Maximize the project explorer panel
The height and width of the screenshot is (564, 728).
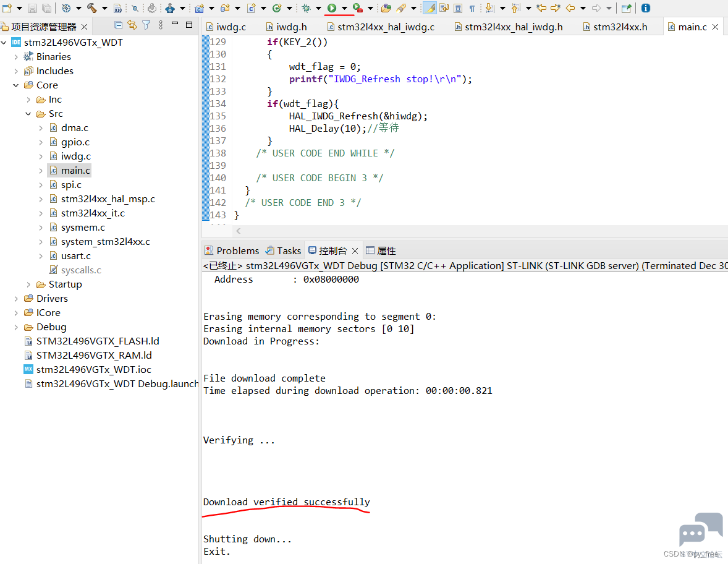(189, 25)
